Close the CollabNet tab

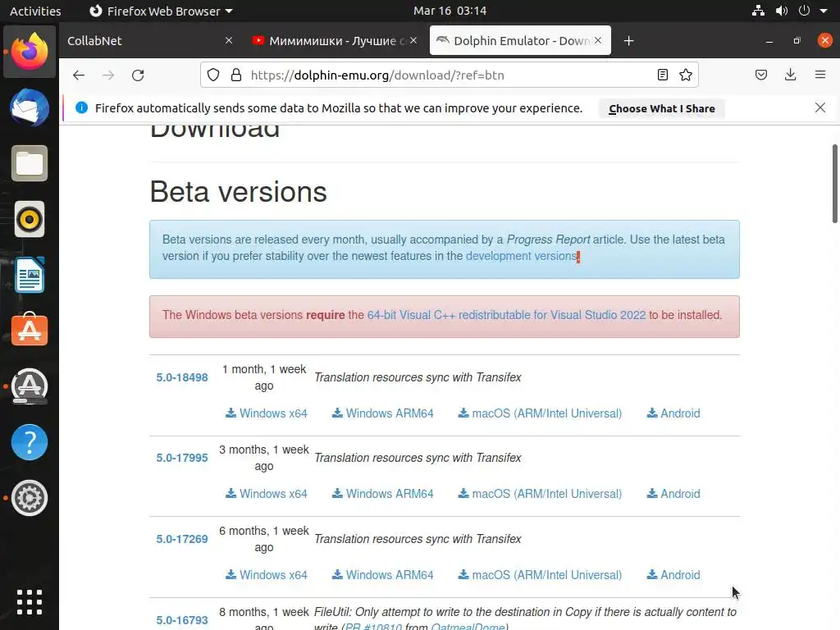point(229,40)
